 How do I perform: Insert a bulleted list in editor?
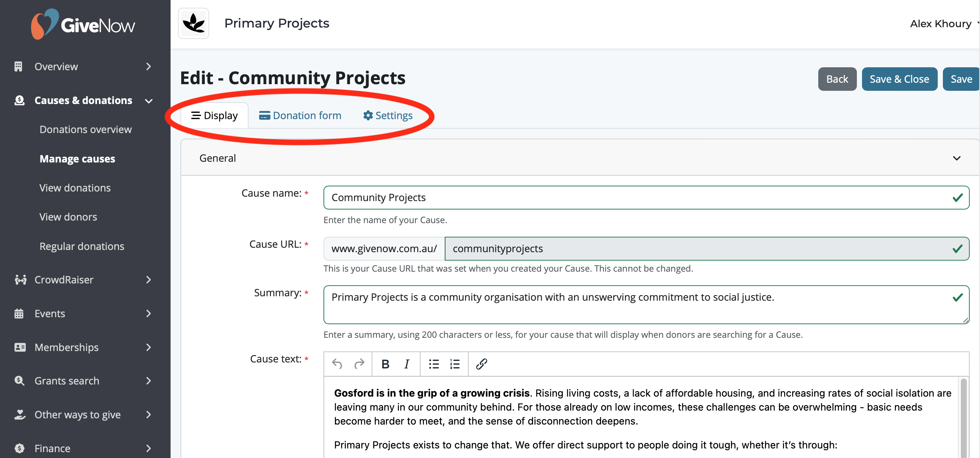click(434, 364)
